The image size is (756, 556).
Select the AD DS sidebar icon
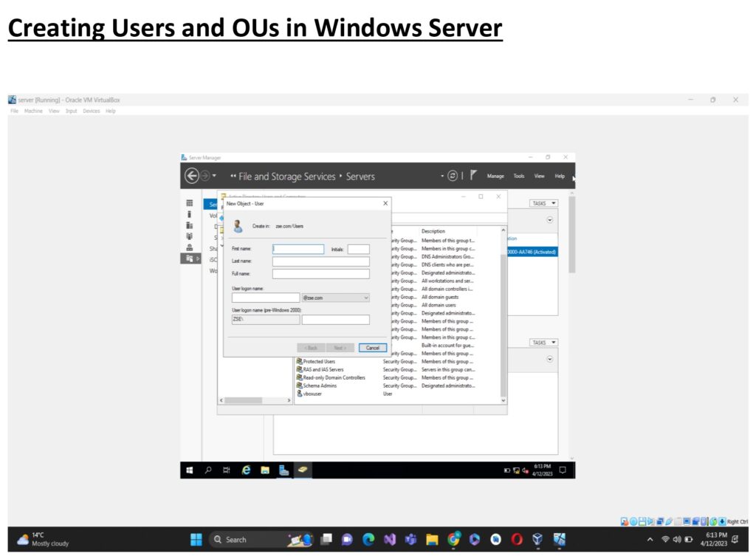coord(190,236)
